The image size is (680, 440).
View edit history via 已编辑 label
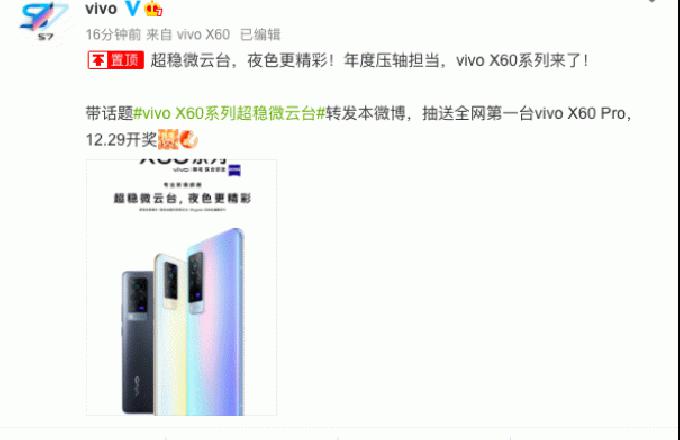click(x=260, y=34)
